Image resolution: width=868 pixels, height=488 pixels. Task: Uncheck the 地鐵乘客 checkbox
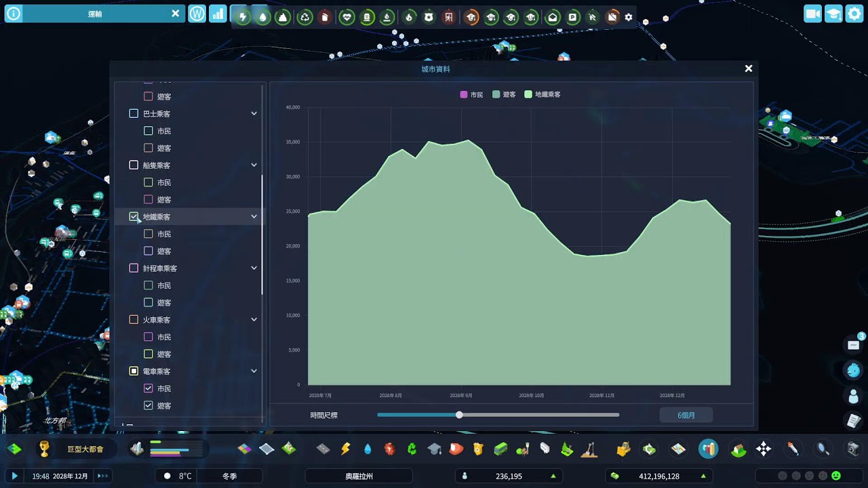pyautogui.click(x=134, y=217)
